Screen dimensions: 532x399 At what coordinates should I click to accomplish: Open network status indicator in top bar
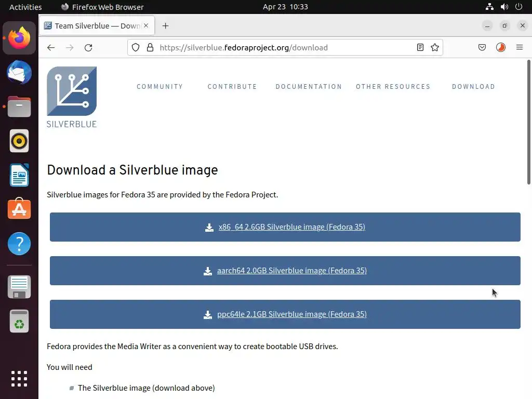tap(489, 7)
